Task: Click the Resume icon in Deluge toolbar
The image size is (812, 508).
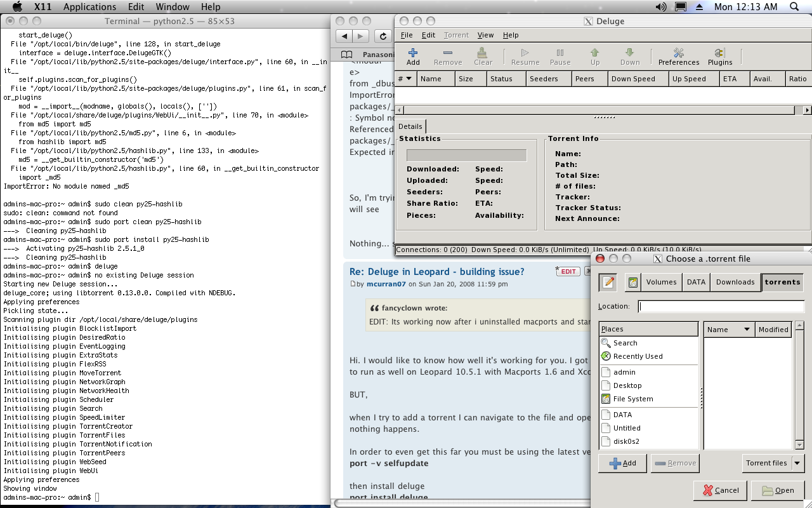Action: coord(525,57)
